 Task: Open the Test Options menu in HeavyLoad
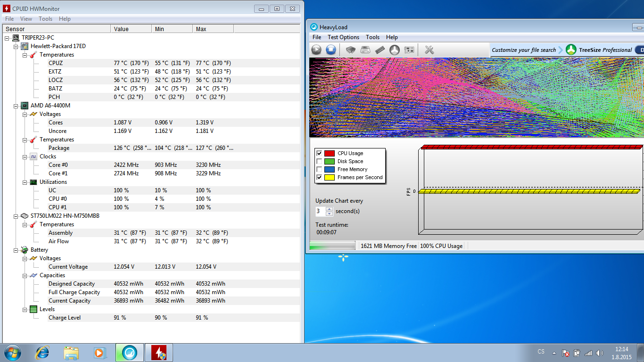click(x=343, y=37)
